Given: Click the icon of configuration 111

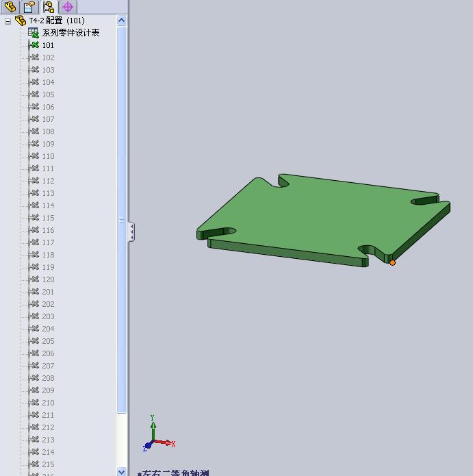Looking at the screenshot, I should click(34, 168).
